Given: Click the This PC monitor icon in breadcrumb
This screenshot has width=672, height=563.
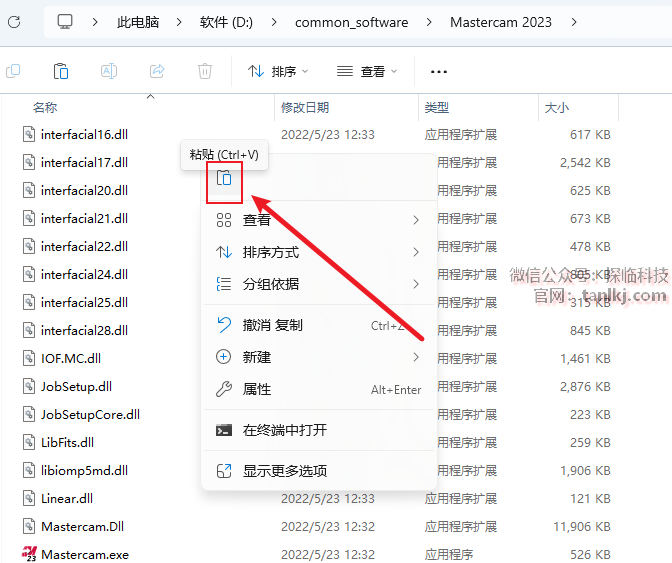Looking at the screenshot, I should pyautogui.click(x=65, y=21).
